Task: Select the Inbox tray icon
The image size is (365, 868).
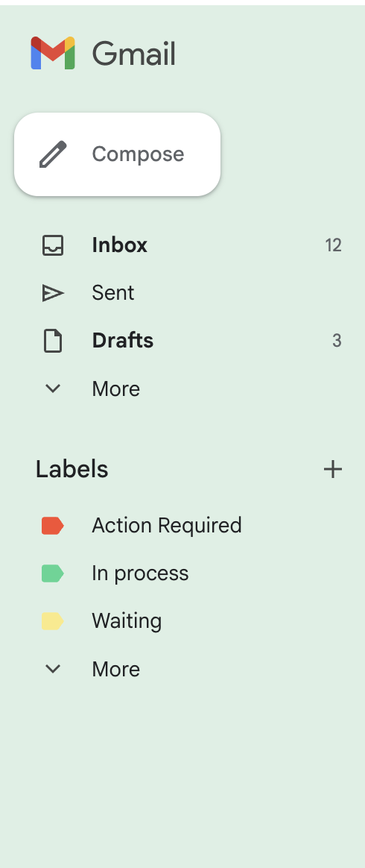Action: (x=53, y=245)
